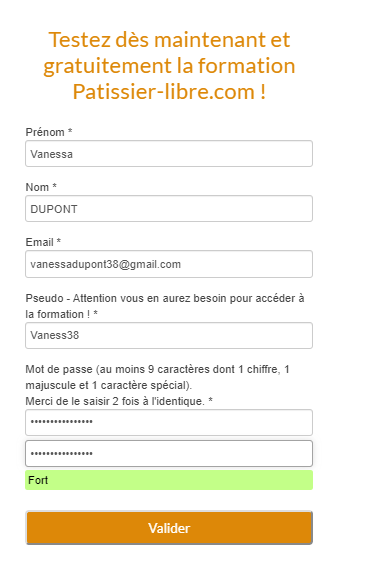Click the Patissier-libre.com heading text
This screenshot has height=577, width=373.
click(x=164, y=92)
